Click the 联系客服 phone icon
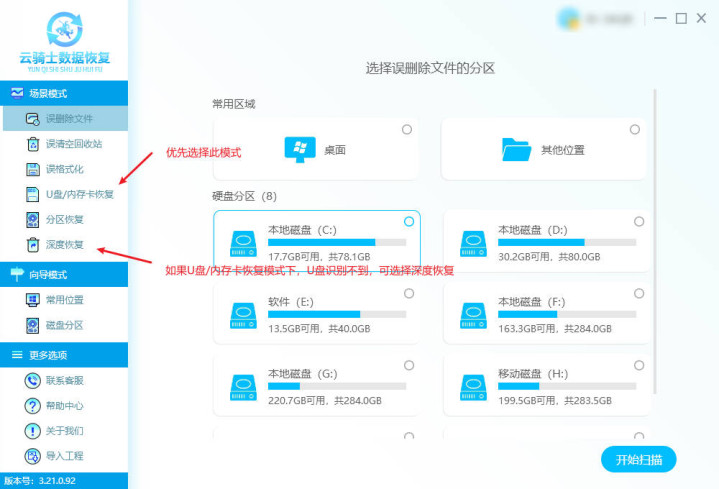719x489 pixels. coord(33,380)
